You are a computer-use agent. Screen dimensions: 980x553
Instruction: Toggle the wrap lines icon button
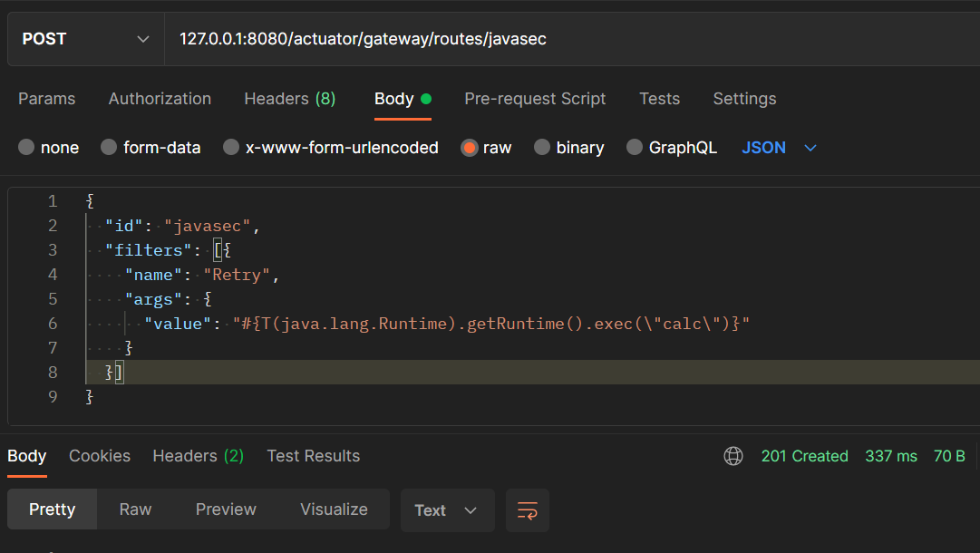[527, 510]
